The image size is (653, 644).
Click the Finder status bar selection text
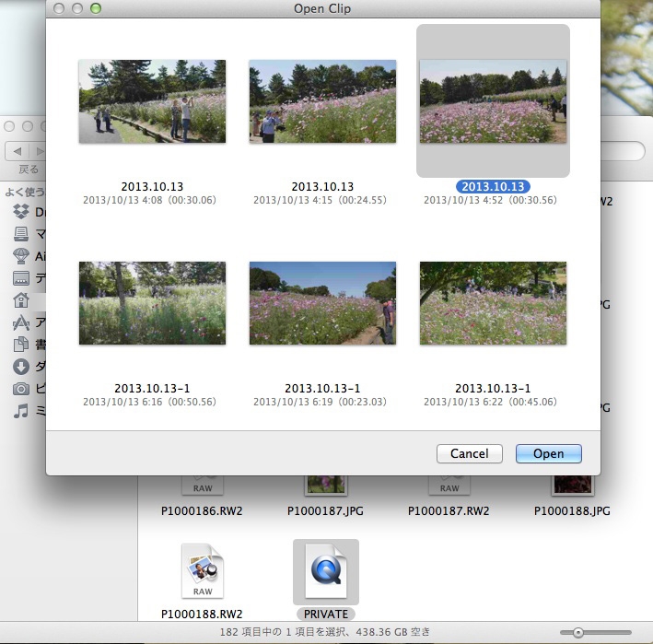click(324, 632)
